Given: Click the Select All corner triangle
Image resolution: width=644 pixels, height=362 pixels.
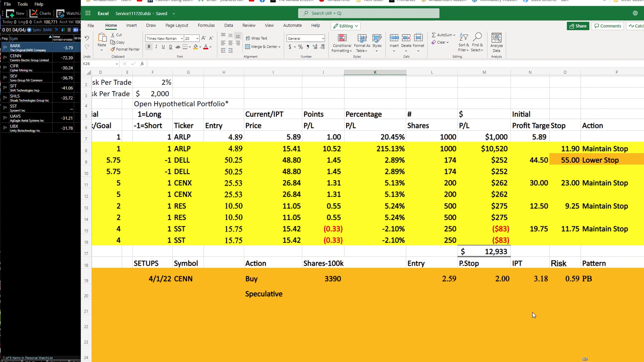Looking at the screenshot, I should tap(89, 72).
